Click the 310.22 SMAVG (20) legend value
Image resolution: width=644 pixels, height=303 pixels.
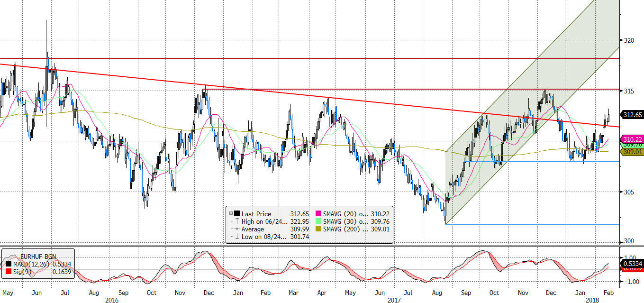(381, 214)
